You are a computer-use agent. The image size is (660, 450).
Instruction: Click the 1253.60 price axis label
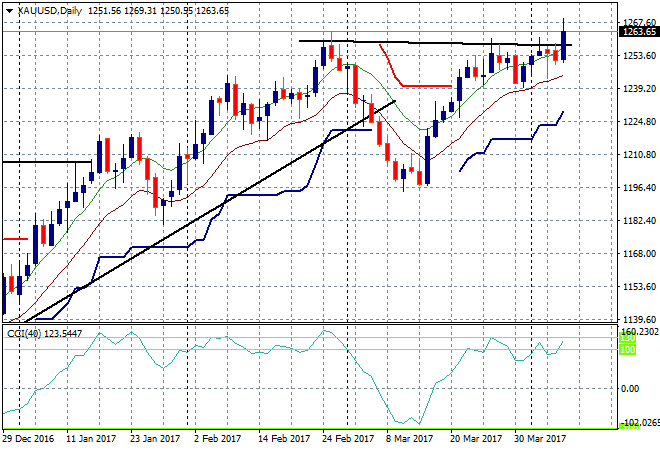click(x=639, y=56)
